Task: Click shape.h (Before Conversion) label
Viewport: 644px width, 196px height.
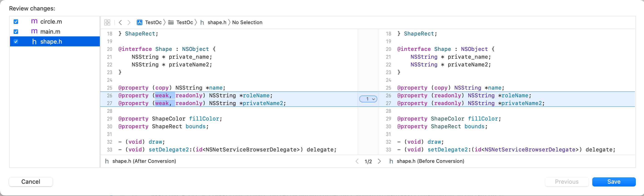Action: click(430, 161)
